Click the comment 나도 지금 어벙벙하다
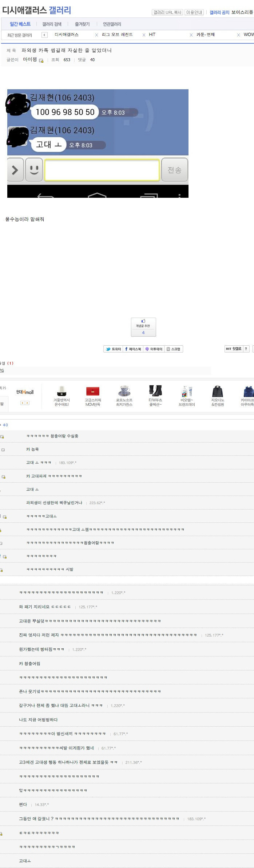The image size is (254, 868). tap(38, 720)
